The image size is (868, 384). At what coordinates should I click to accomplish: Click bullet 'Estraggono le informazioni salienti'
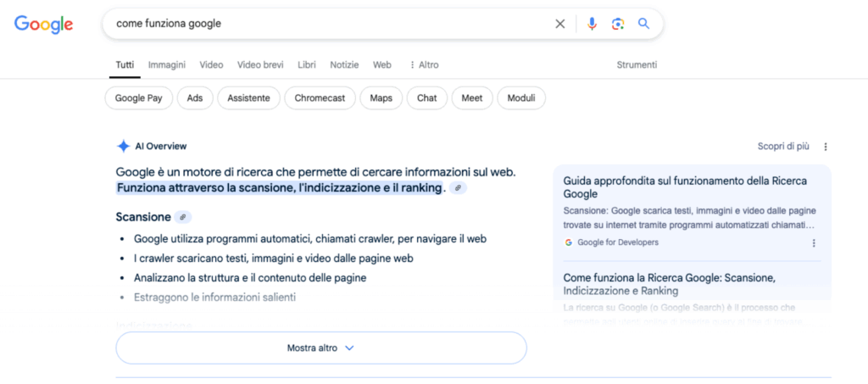coord(214,298)
